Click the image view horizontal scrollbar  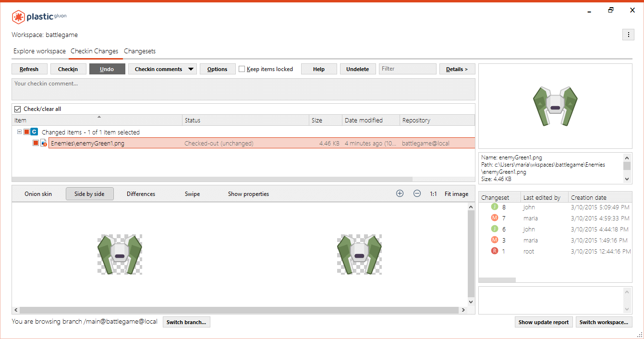[x=240, y=310]
